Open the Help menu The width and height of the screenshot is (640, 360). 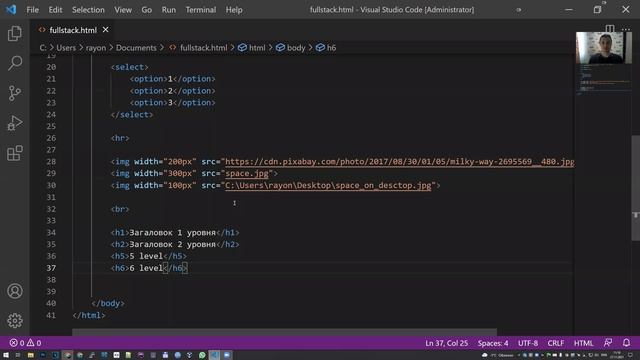(x=234, y=9)
